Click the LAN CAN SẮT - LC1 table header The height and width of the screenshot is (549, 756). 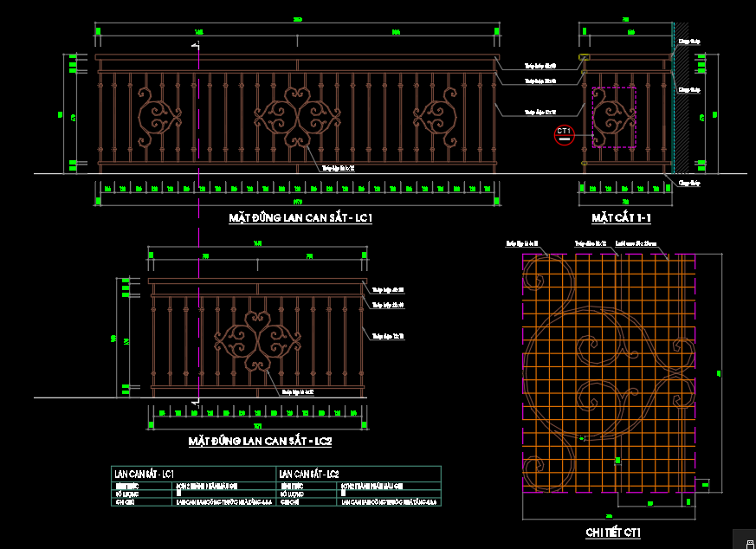pos(145,474)
